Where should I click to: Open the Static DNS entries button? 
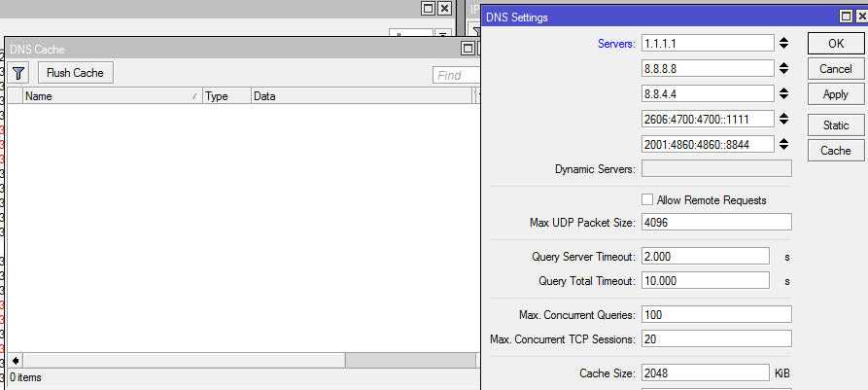click(x=835, y=125)
